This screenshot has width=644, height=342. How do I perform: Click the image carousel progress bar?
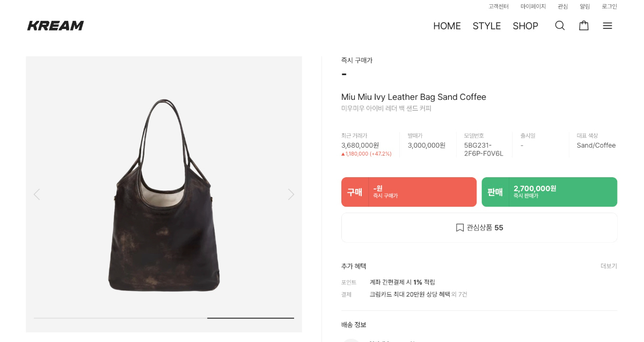[x=164, y=318]
